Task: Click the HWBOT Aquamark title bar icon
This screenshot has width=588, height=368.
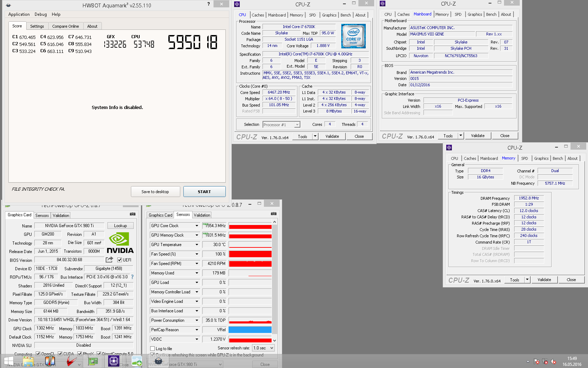Action: tap(8, 5)
